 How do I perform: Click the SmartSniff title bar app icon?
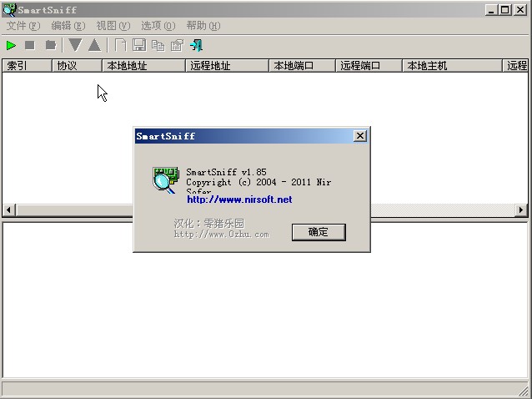(x=9, y=10)
